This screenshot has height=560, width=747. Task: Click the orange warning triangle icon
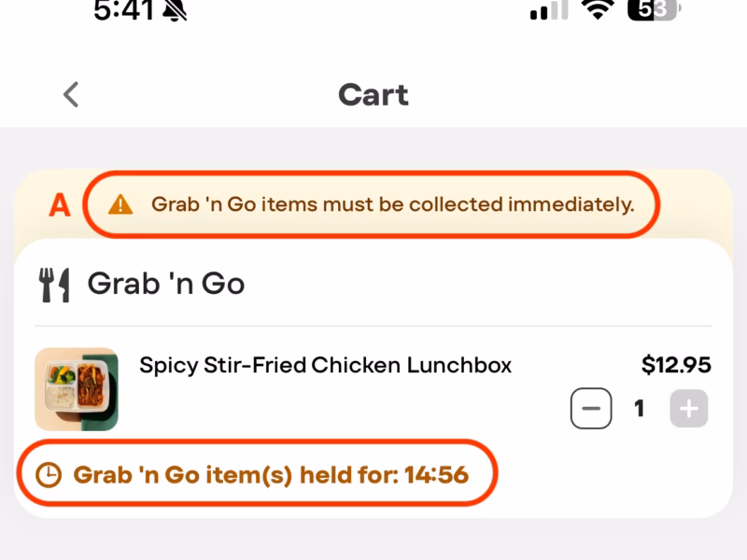120,204
